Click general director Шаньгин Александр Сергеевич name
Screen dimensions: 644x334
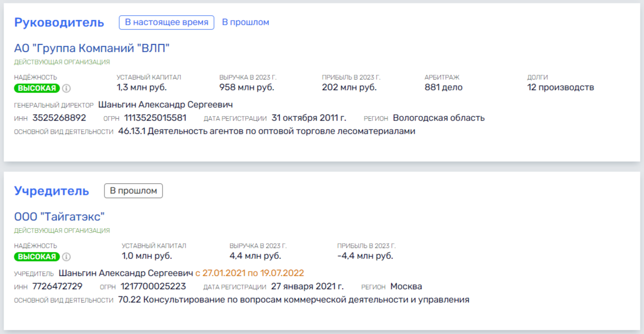point(165,105)
